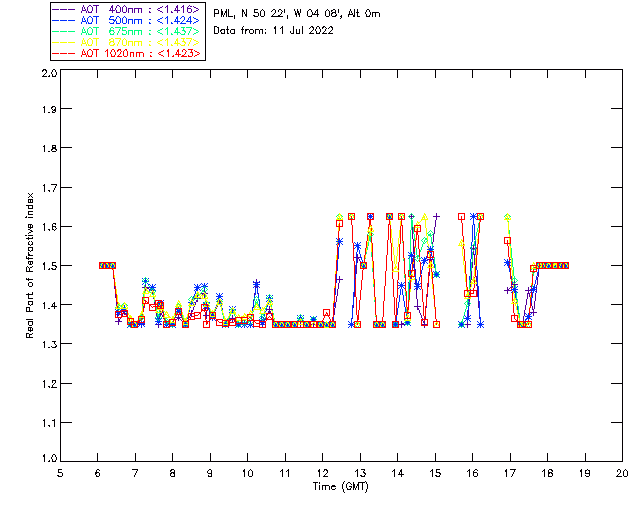Click the AOT 870nm legend entry

coord(127,42)
